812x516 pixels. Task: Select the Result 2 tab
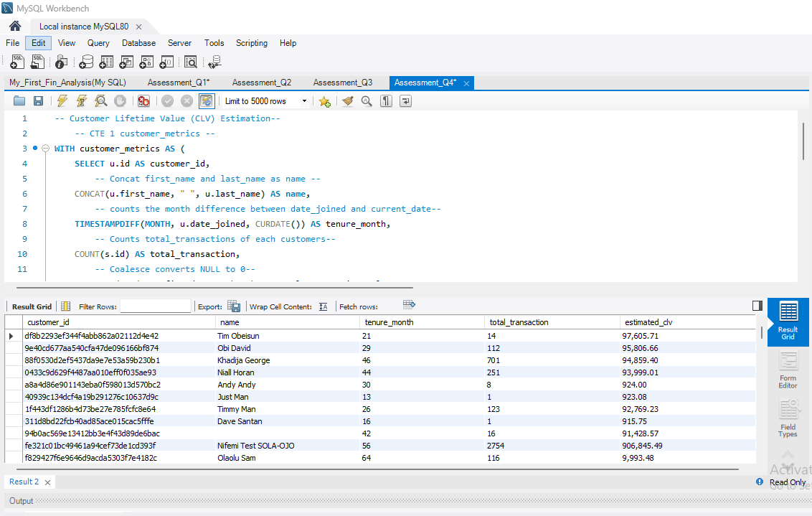tap(24, 482)
